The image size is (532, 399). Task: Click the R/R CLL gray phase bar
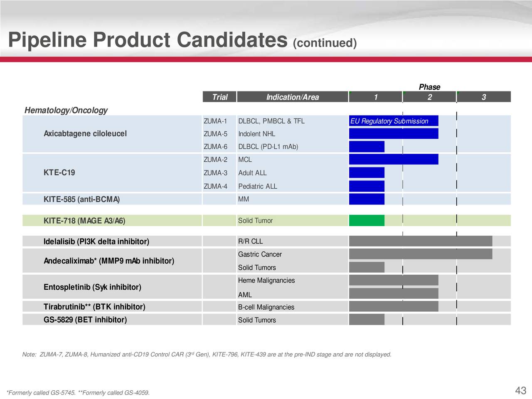point(421,241)
